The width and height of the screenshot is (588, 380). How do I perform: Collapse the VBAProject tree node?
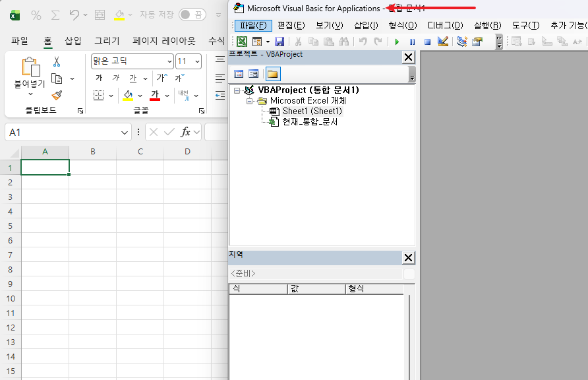(x=237, y=90)
